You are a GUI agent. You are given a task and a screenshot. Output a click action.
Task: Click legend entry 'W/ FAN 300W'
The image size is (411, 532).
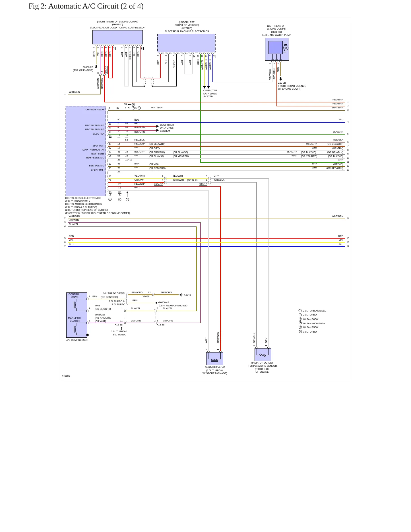311,319
